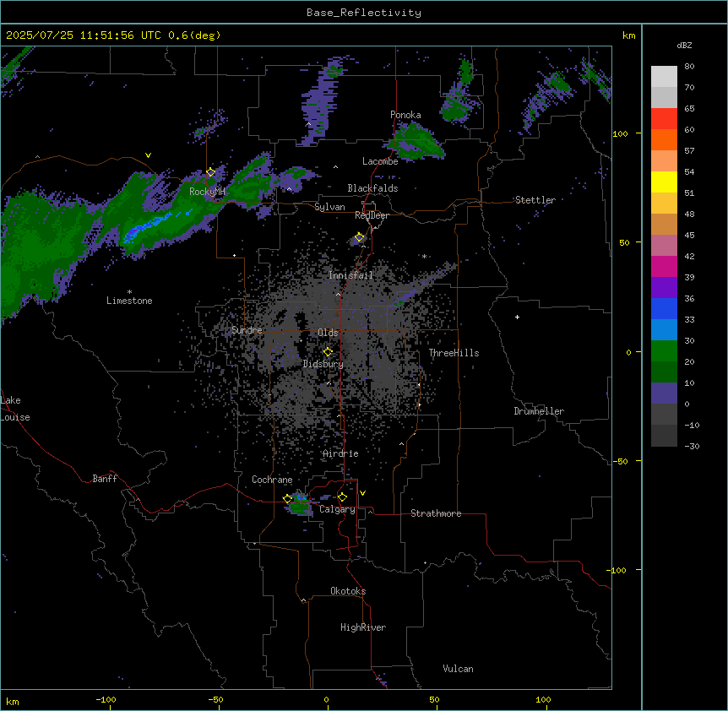Click the -50 tick on the right km axis

pos(620,461)
